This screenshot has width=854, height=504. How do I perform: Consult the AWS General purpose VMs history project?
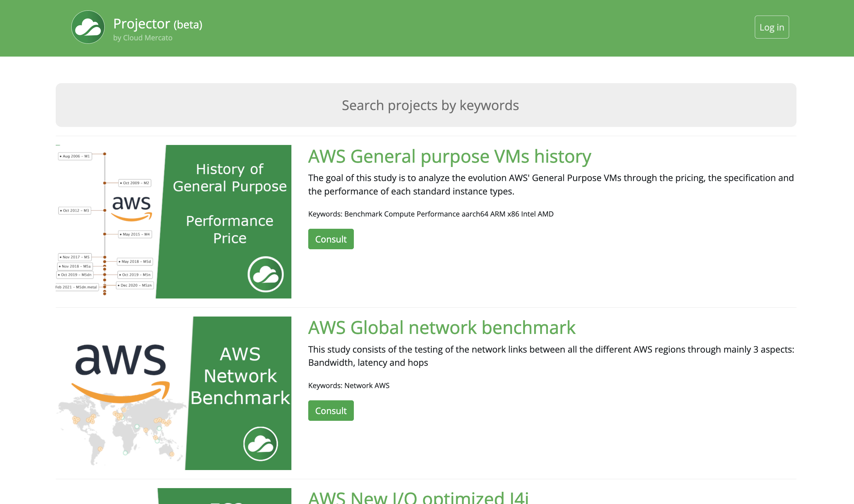point(331,239)
